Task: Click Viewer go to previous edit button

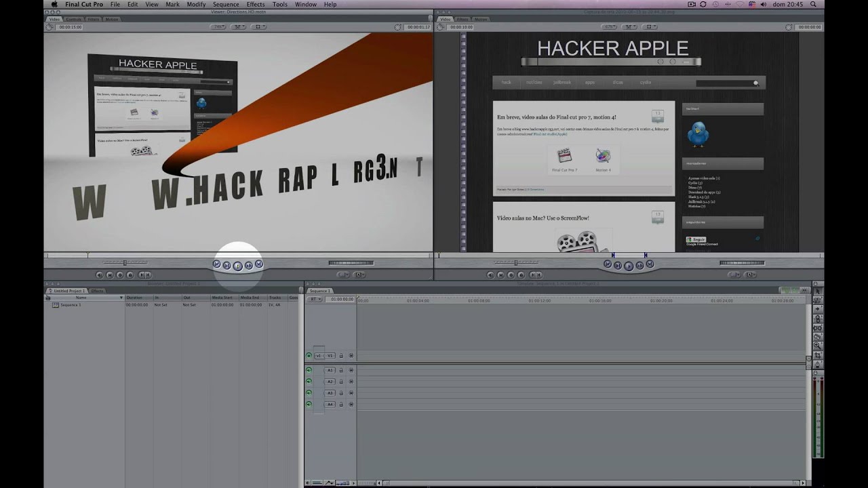Action: [x=216, y=264]
